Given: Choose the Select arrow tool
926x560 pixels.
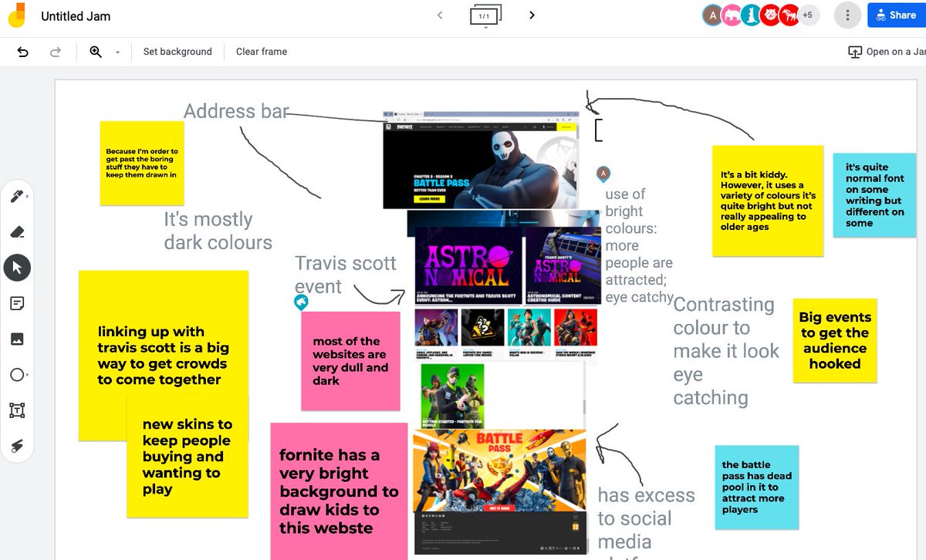Looking at the screenshot, I should 17,268.
